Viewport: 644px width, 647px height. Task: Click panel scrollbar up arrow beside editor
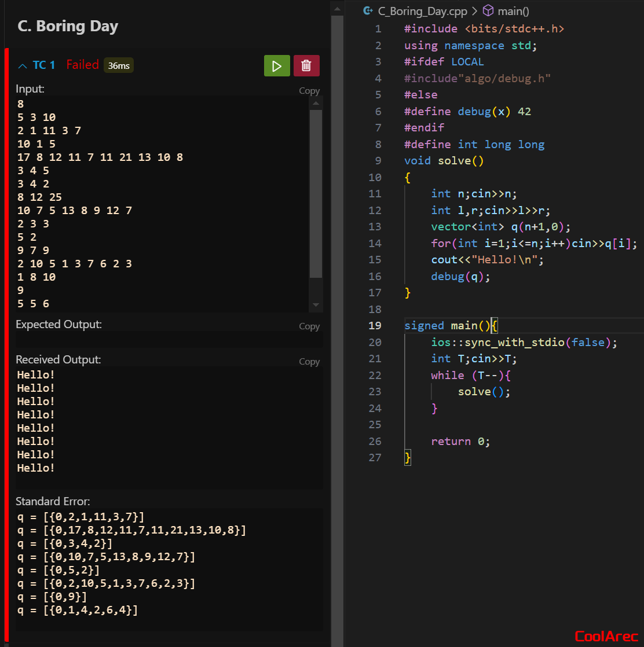pyautogui.click(x=337, y=9)
